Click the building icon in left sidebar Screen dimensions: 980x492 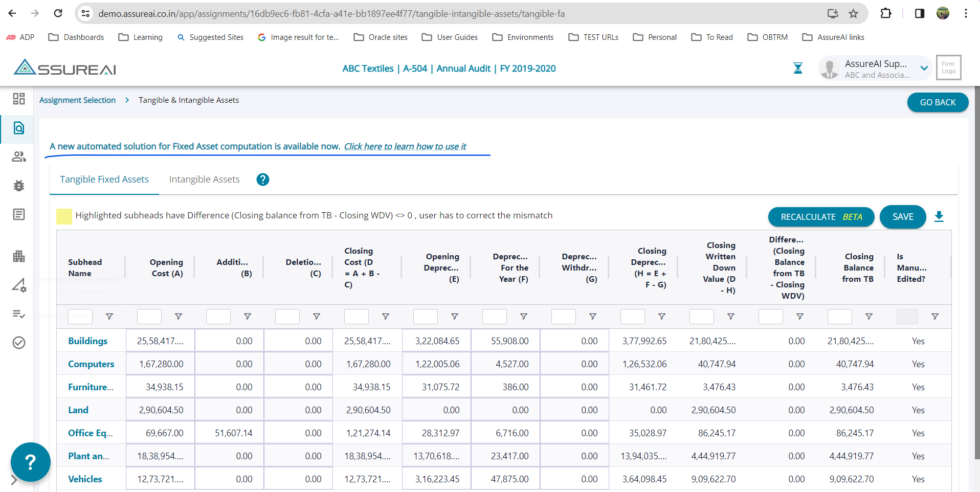pyautogui.click(x=19, y=256)
